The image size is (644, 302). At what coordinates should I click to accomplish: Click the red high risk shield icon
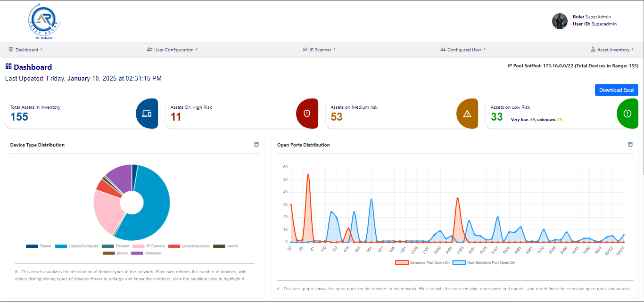pyautogui.click(x=307, y=114)
